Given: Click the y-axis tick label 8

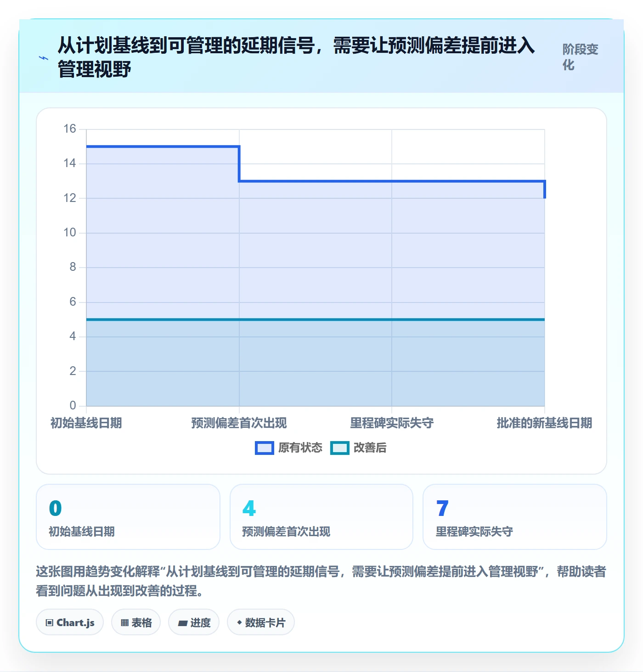Looking at the screenshot, I should (73, 267).
